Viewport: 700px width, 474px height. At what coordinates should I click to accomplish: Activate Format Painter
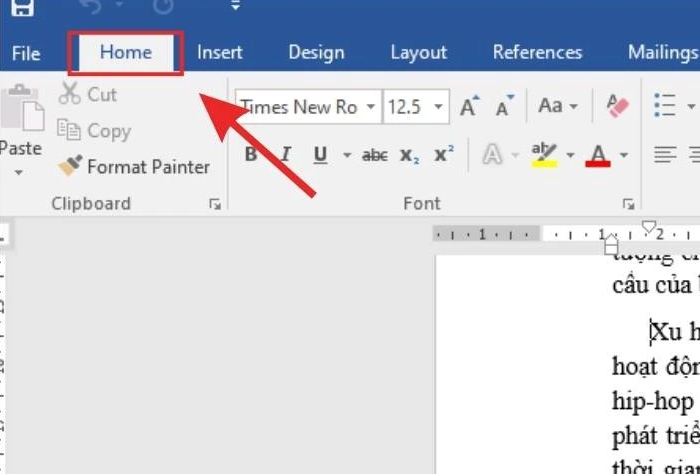pos(134,167)
